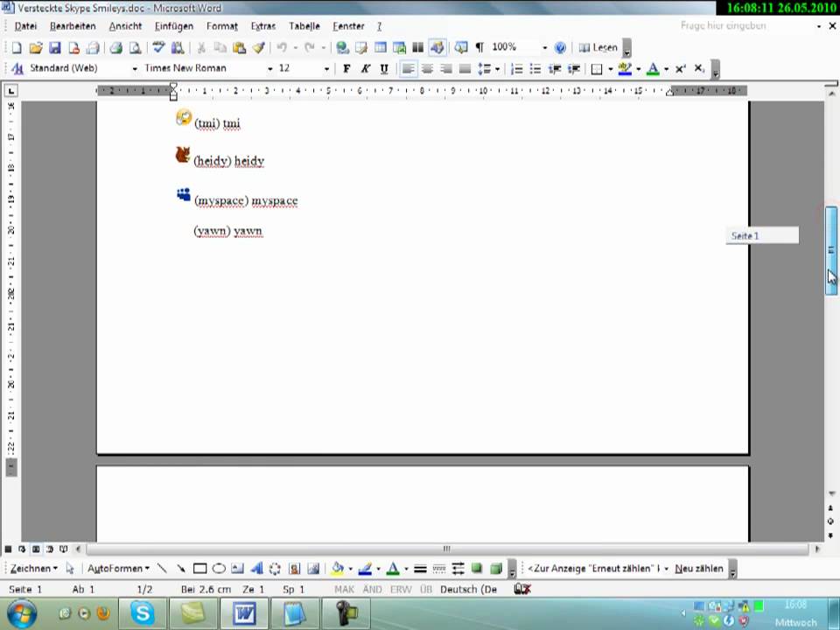Justify the paragraph text
840x630 pixels.
coord(465,68)
